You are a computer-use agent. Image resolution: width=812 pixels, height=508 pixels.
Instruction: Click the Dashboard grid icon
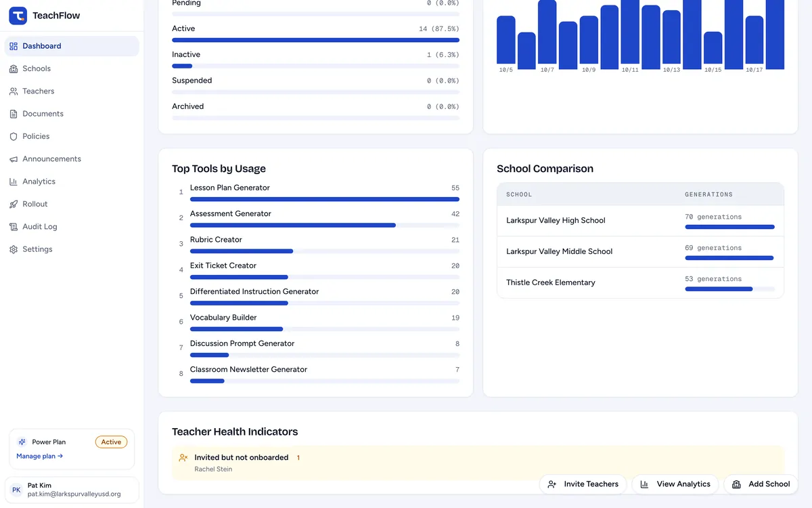(x=14, y=46)
